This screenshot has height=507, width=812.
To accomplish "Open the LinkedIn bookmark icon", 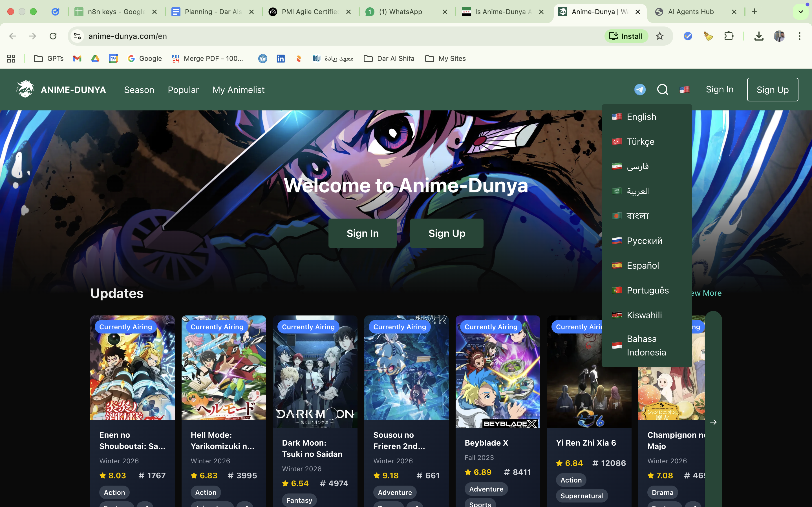I will [281, 58].
